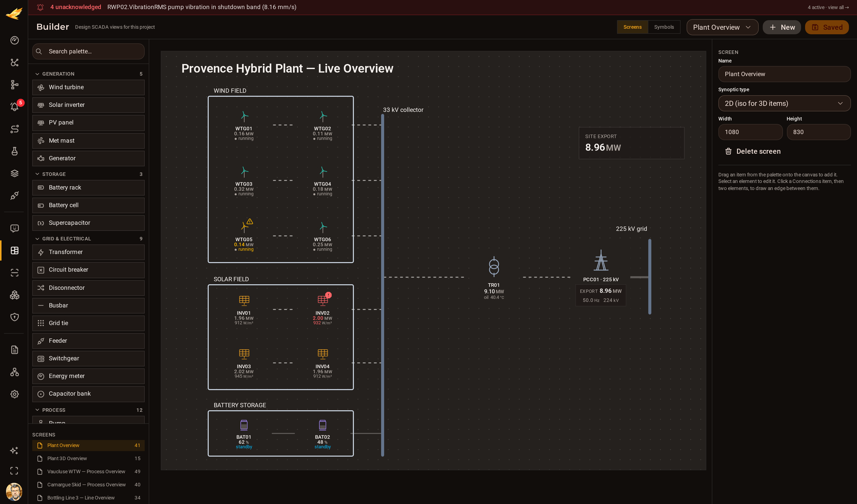This screenshot has width=857, height=504.
Task: Collapse the Process palette group
Action: (x=88, y=410)
